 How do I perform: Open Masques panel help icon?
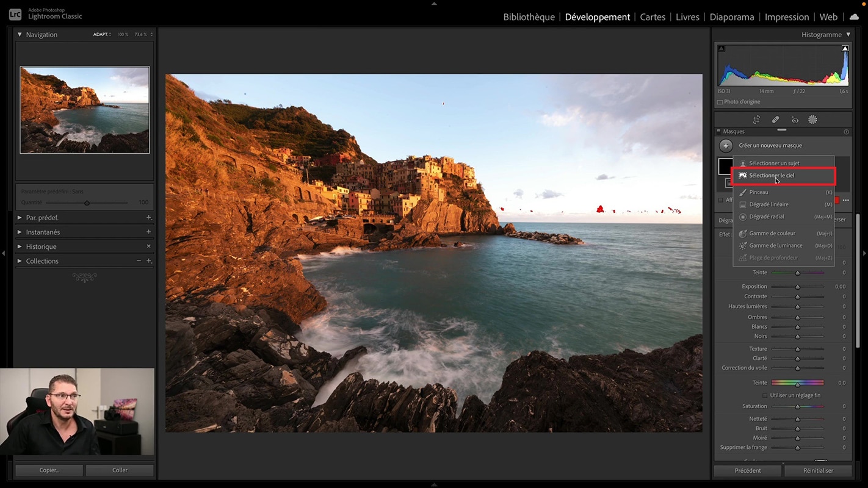coord(846,132)
